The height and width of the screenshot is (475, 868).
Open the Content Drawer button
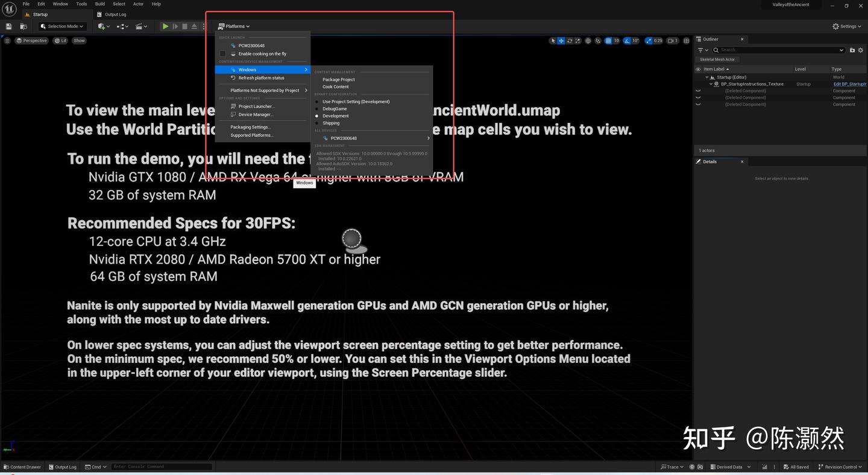(x=22, y=467)
